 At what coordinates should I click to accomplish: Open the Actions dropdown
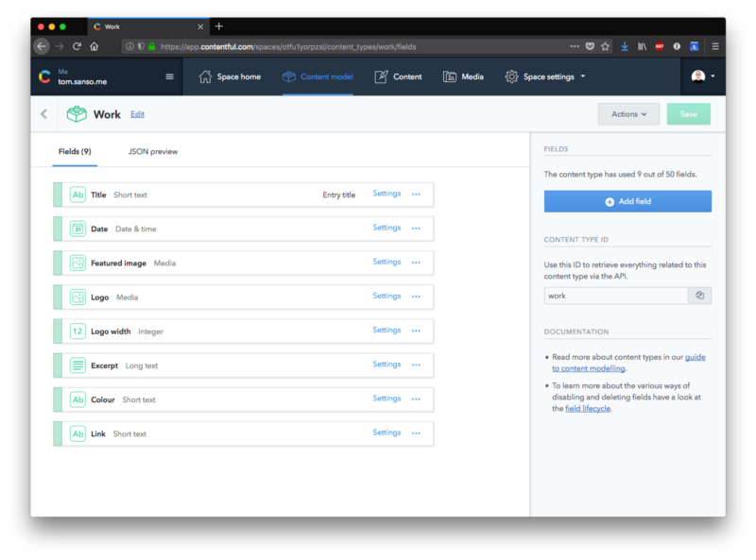pos(628,113)
